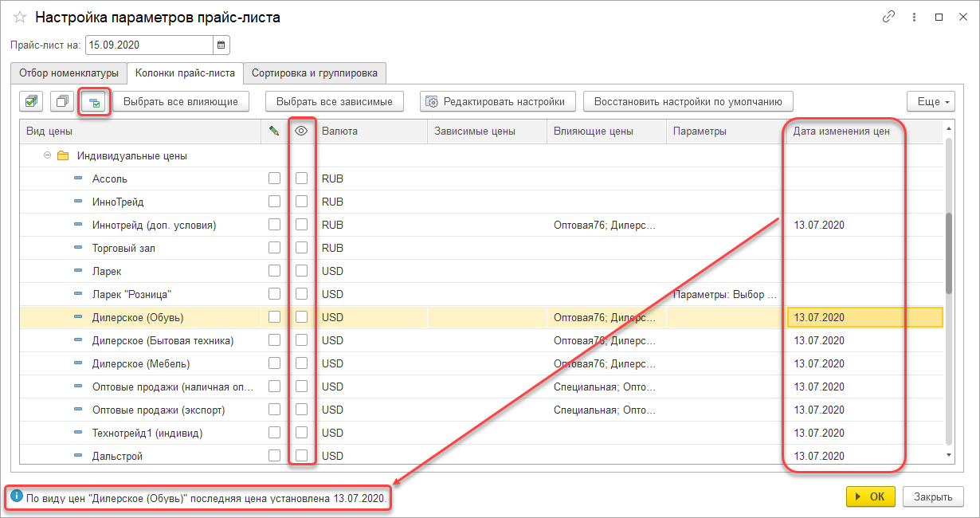Click the eye icon column header
This screenshot has width=980, height=518.
click(x=301, y=131)
